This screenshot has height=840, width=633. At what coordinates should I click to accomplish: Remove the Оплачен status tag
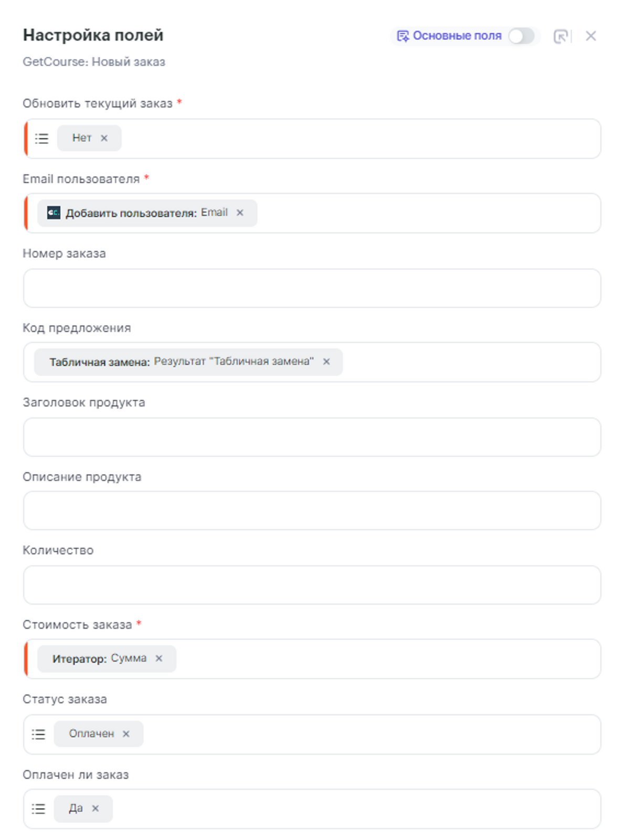126,734
